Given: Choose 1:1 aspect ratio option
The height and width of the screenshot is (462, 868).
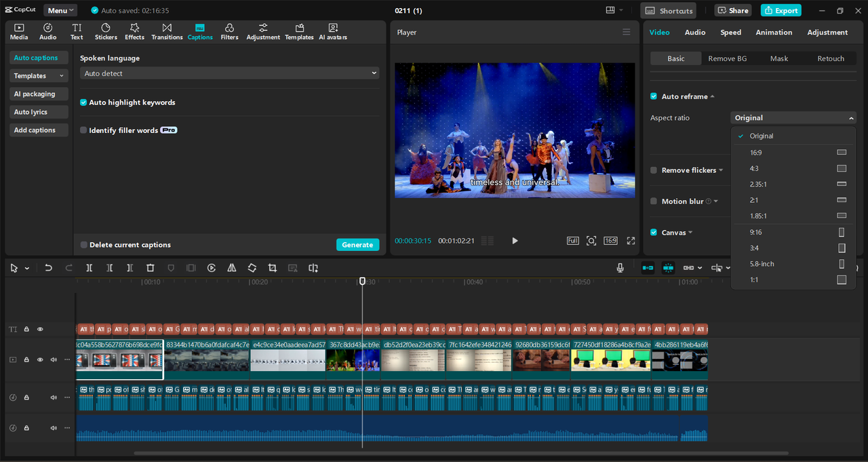Looking at the screenshot, I should tap(793, 280).
